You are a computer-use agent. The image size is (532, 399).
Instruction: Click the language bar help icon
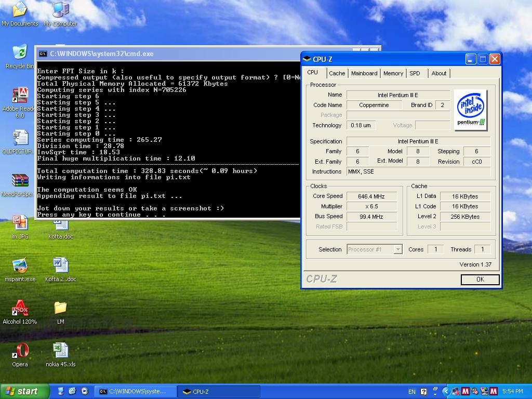(x=424, y=392)
